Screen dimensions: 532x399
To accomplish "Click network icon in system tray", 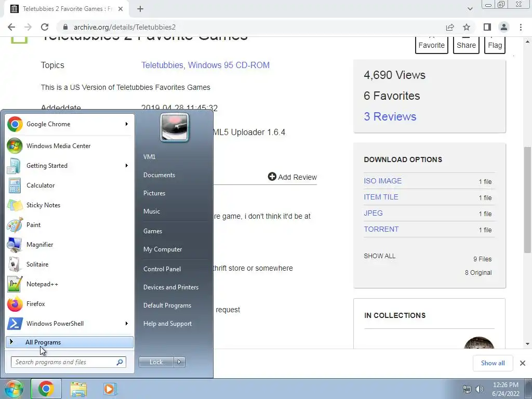I will point(467,389).
